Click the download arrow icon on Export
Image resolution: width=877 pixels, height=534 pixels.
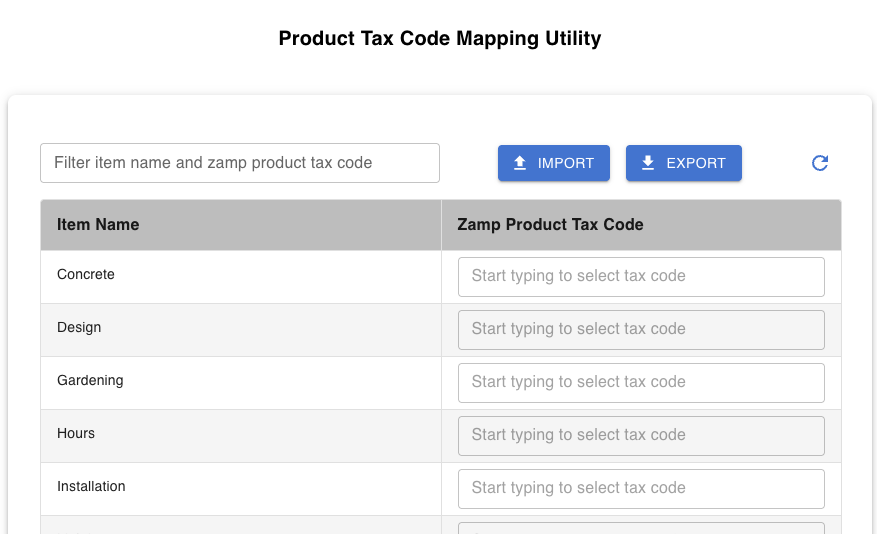[648, 163]
